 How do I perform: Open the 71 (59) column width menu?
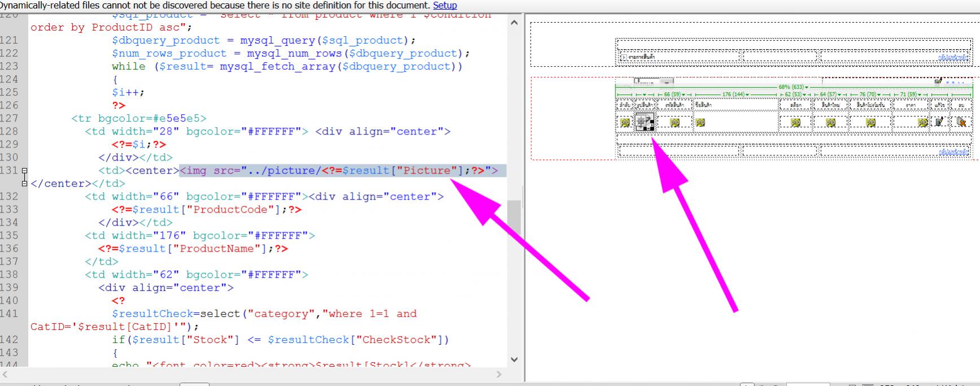[912, 94]
